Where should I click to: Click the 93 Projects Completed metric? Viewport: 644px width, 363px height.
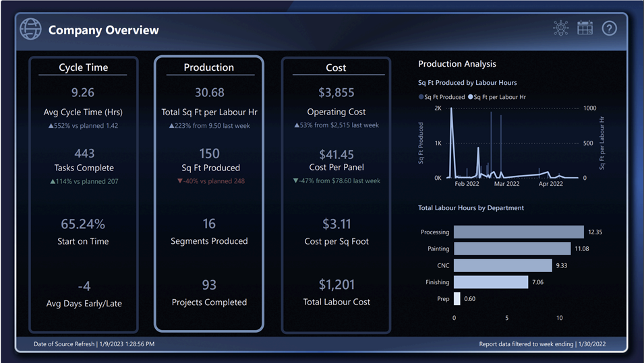pos(209,285)
